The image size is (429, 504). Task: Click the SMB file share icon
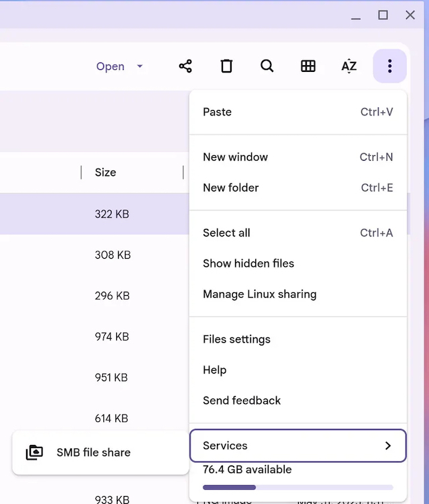tap(34, 453)
